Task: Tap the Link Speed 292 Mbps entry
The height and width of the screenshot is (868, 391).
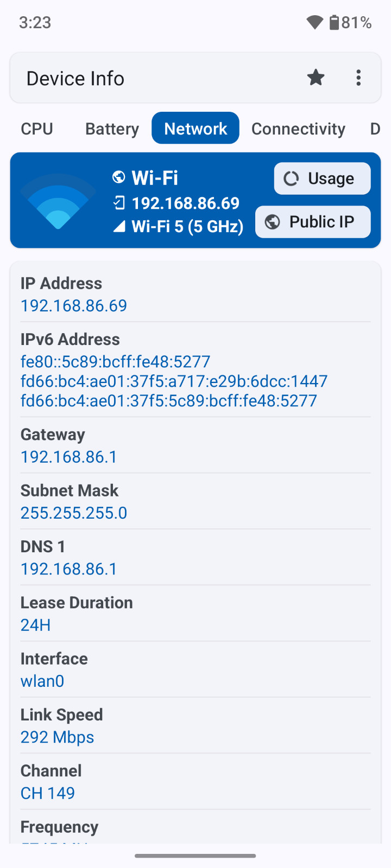Action: (58, 737)
